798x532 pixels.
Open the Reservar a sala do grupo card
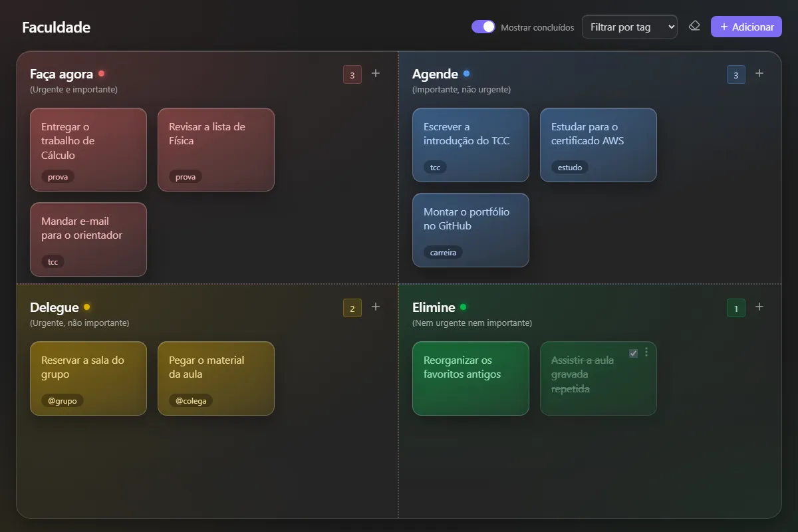coord(88,378)
